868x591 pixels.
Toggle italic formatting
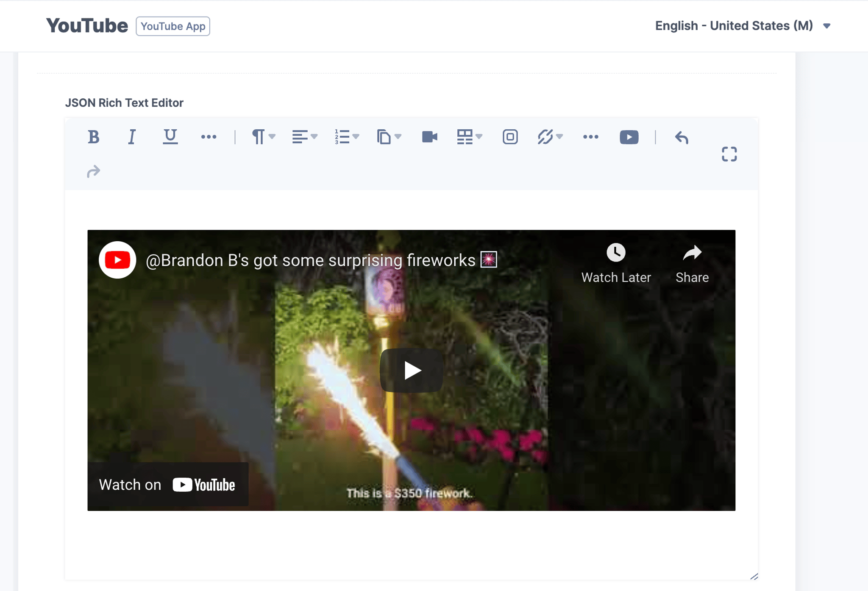[x=132, y=137]
